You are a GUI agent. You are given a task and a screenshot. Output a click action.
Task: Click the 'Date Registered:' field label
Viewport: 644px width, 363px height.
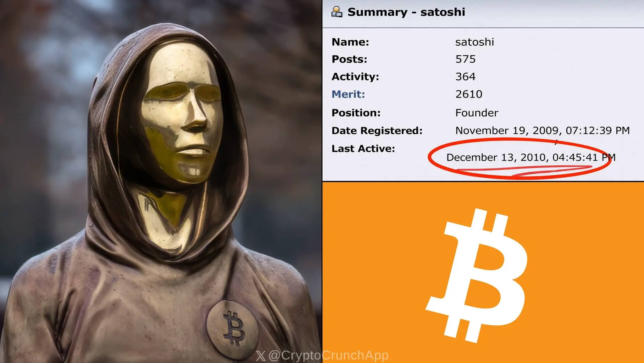(377, 131)
